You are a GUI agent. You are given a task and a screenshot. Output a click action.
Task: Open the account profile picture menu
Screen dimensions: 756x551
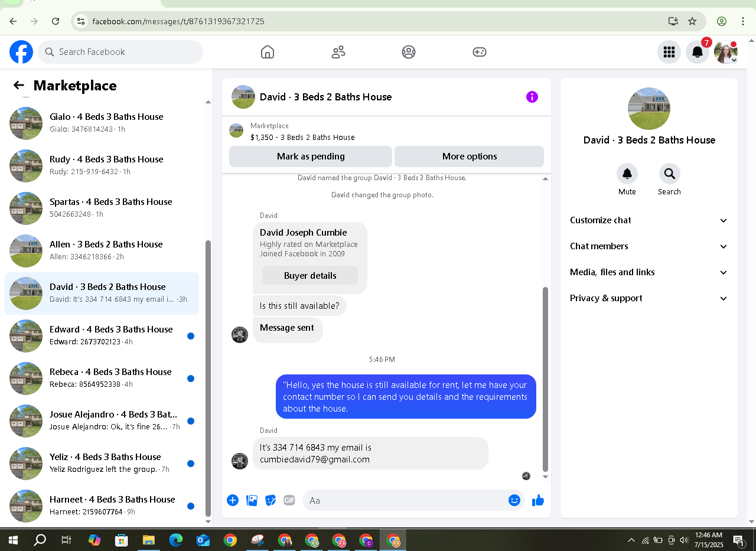click(x=726, y=52)
